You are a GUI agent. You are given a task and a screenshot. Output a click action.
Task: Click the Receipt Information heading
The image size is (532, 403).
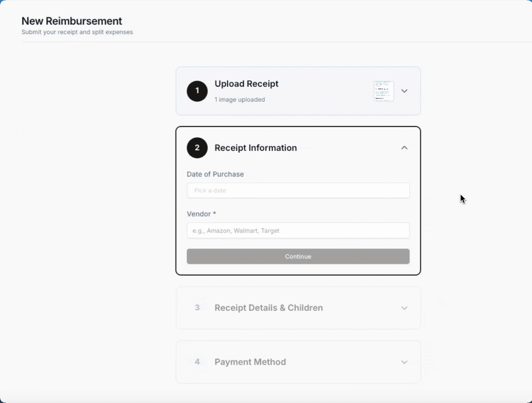(x=256, y=148)
